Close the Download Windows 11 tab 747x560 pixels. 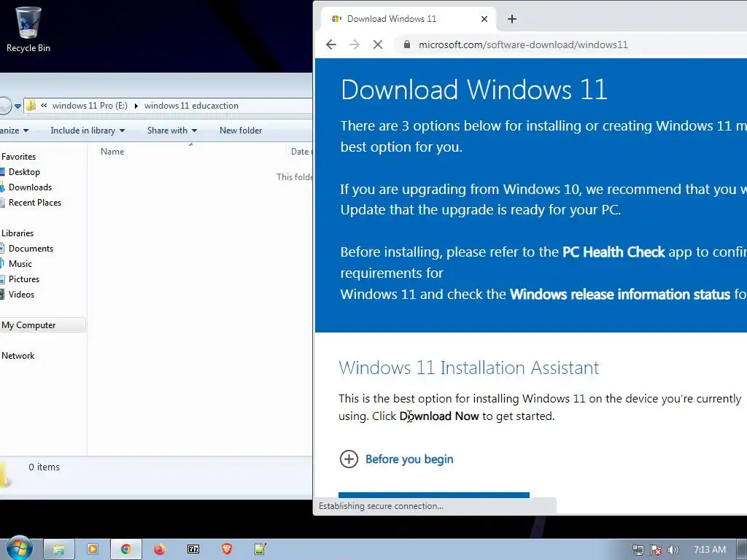click(x=484, y=19)
